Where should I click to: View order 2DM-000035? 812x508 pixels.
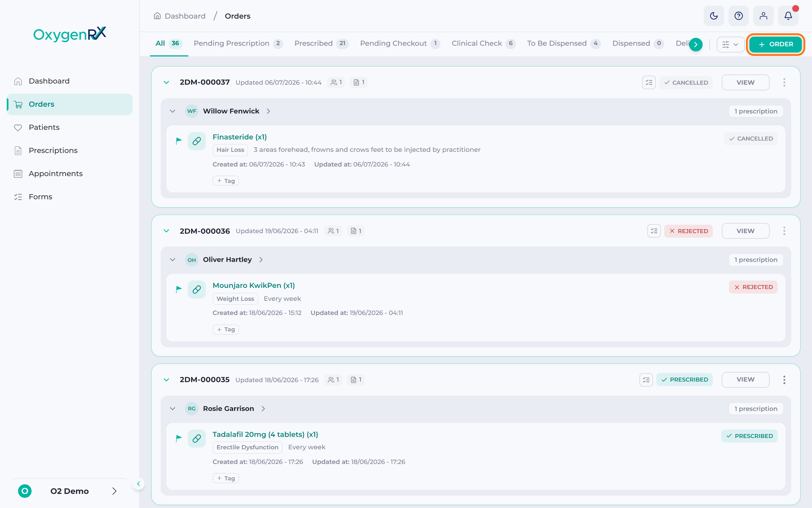click(x=745, y=380)
